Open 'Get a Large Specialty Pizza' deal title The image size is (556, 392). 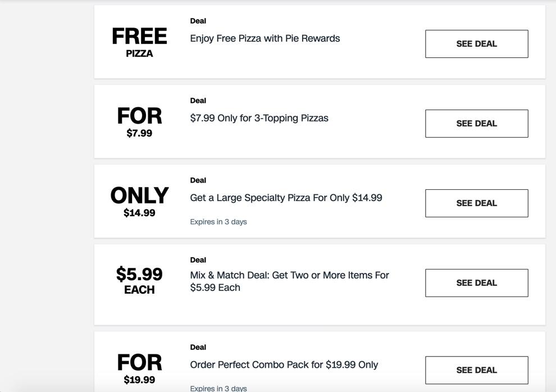point(286,198)
